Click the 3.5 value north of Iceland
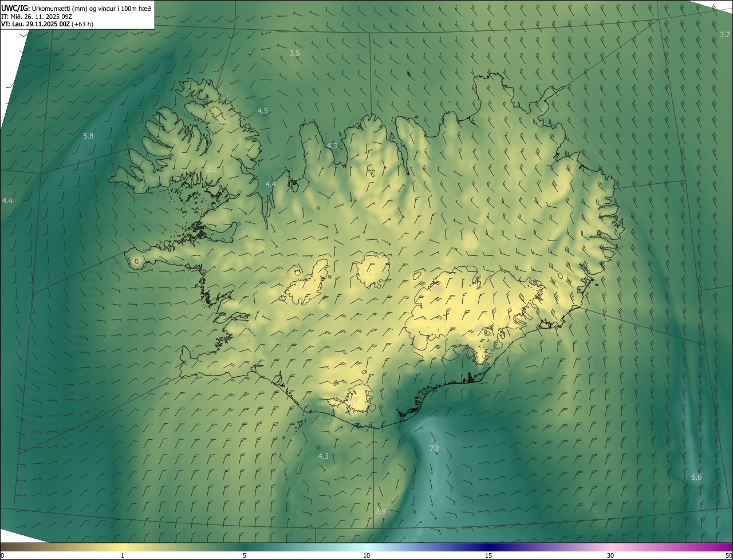This screenshot has height=560, width=733. (294, 53)
